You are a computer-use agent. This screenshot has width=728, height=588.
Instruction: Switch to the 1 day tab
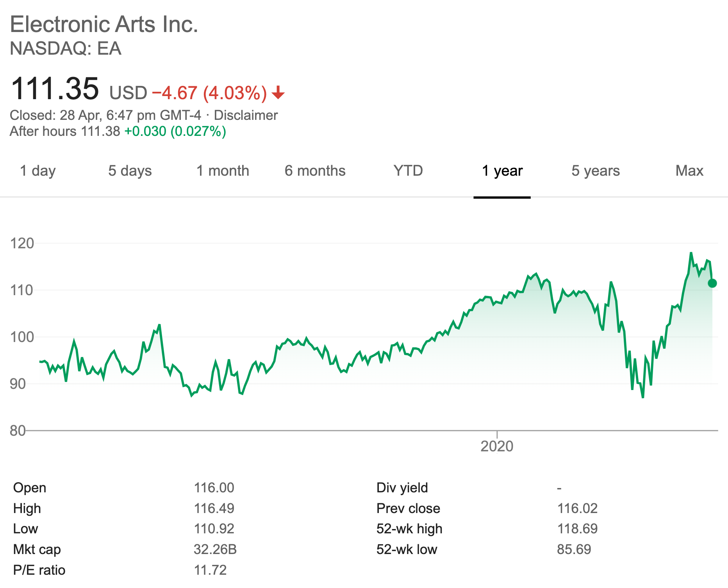[38, 171]
